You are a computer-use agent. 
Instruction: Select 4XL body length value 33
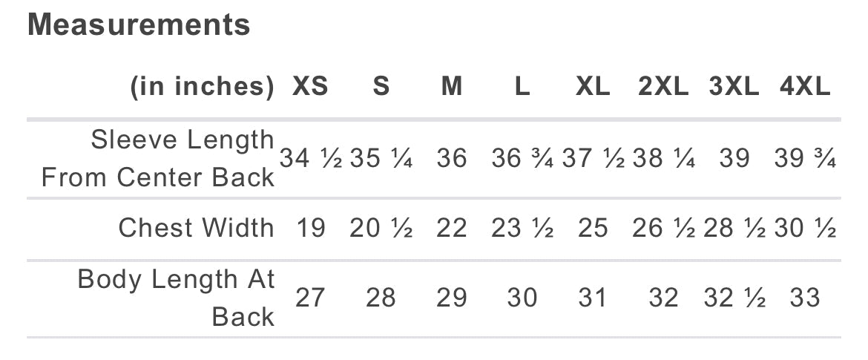point(805,298)
